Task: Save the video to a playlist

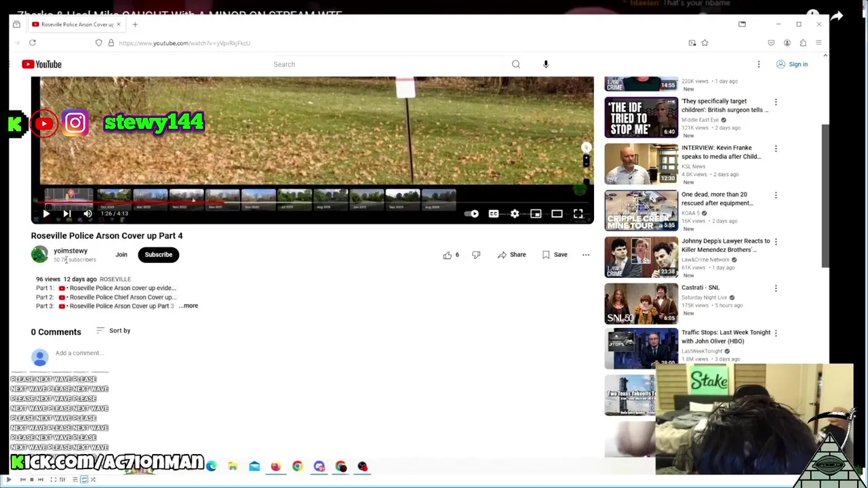Action: (554, 255)
